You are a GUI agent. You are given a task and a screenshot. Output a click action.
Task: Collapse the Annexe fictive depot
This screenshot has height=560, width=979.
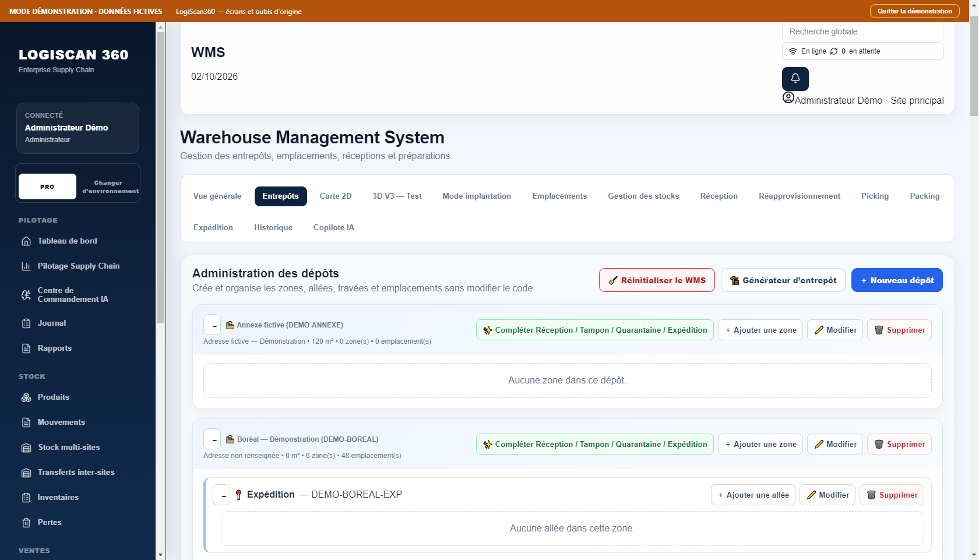212,325
